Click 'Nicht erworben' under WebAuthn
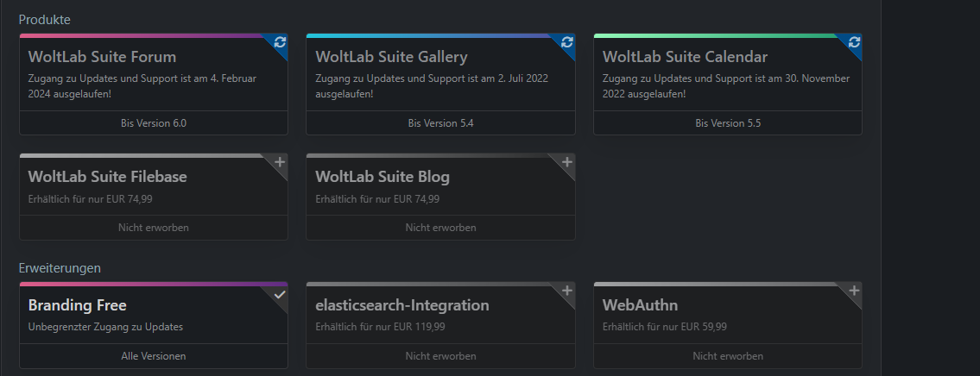The width and height of the screenshot is (980, 376). (x=728, y=356)
